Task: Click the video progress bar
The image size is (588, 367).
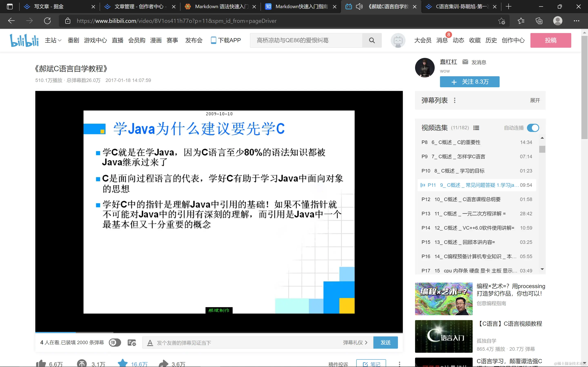Action: coord(219,332)
